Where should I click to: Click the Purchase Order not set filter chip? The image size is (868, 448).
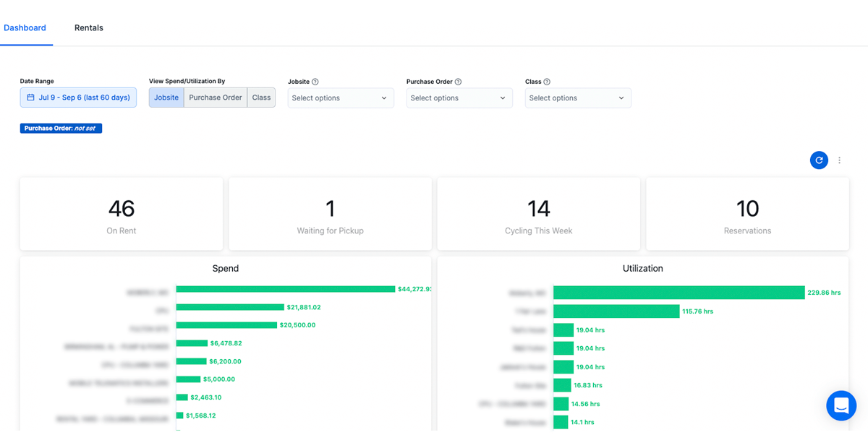click(x=61, y=128)
